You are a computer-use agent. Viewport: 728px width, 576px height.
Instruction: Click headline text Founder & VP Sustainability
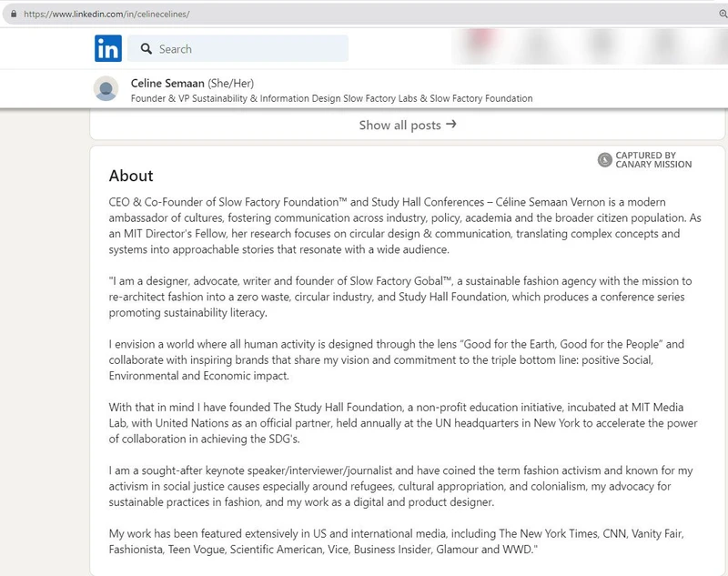[331, 98]
